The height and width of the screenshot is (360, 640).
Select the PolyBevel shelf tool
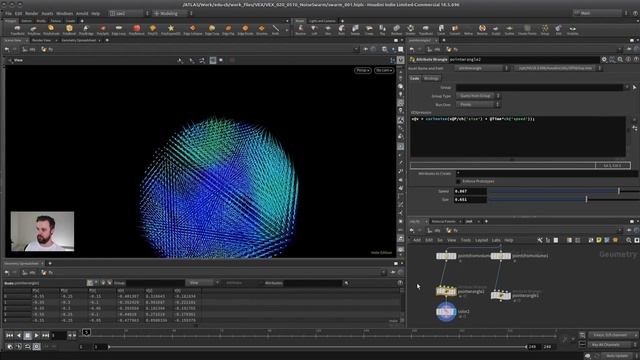point(69,29)
